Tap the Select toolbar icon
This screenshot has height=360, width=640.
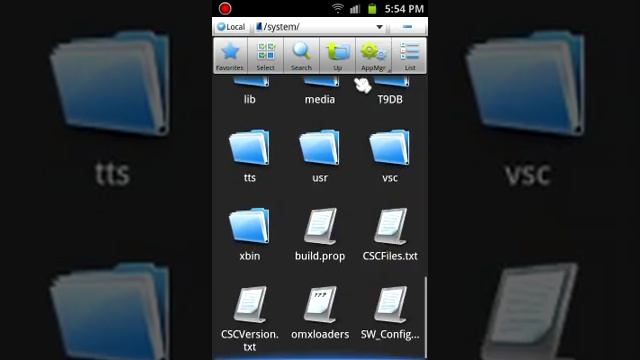265,56
